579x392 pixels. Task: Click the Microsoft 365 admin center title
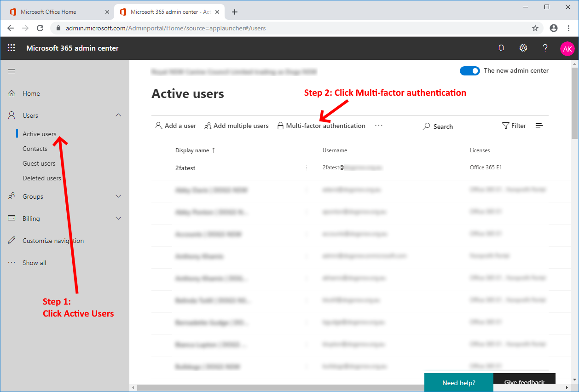pyautogui.click(x=72, y=48)
